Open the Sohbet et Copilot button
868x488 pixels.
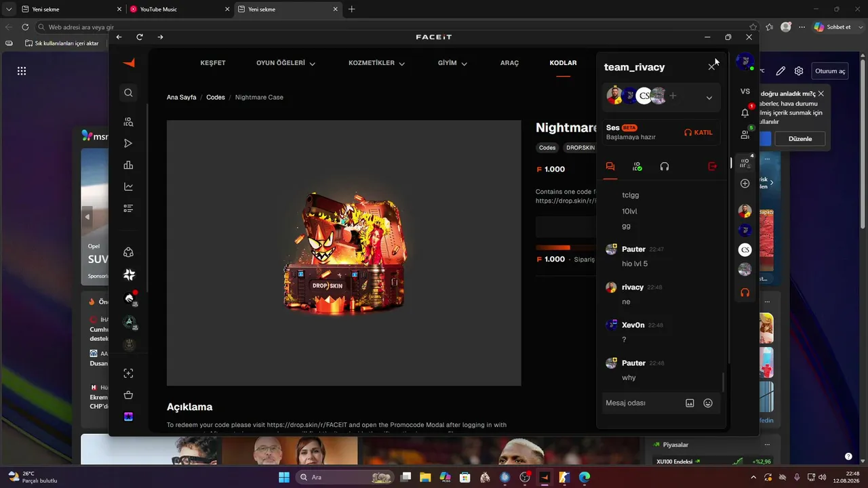pyautogui.click(x=832, y=27)
